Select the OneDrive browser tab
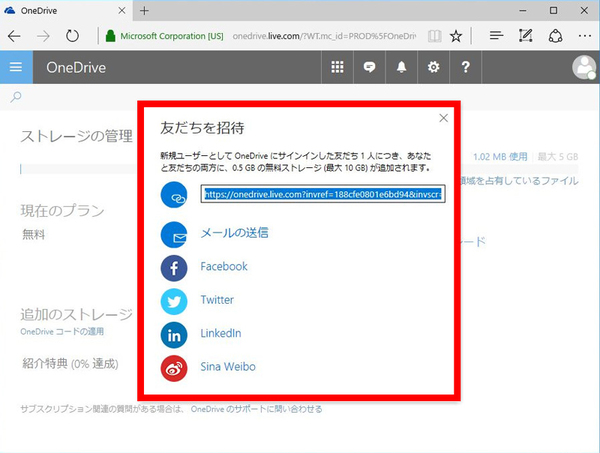The image size is (600, 453). coord(66,11)
